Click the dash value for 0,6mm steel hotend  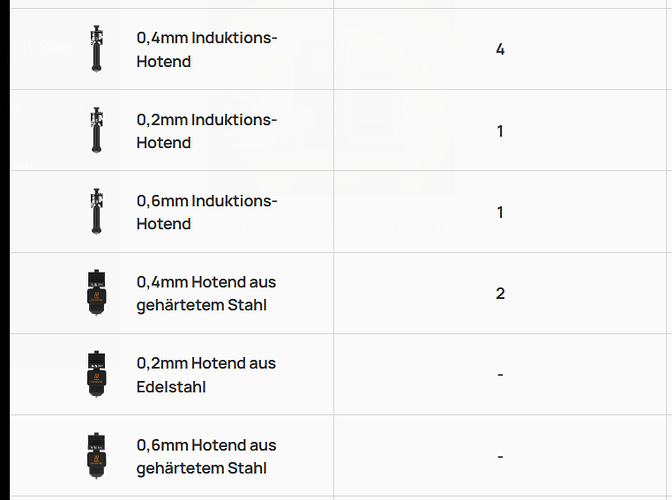pyautogui.click(x=500, y=457)
